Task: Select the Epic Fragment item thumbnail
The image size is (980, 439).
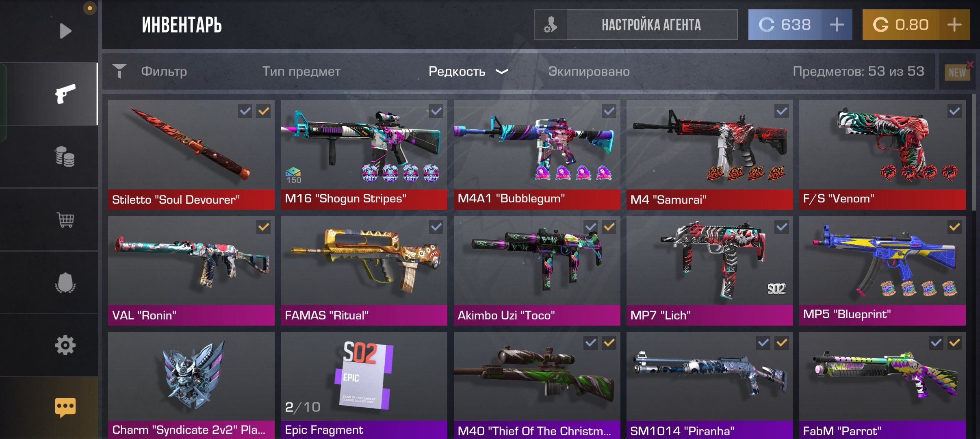Action: (364, 385)
